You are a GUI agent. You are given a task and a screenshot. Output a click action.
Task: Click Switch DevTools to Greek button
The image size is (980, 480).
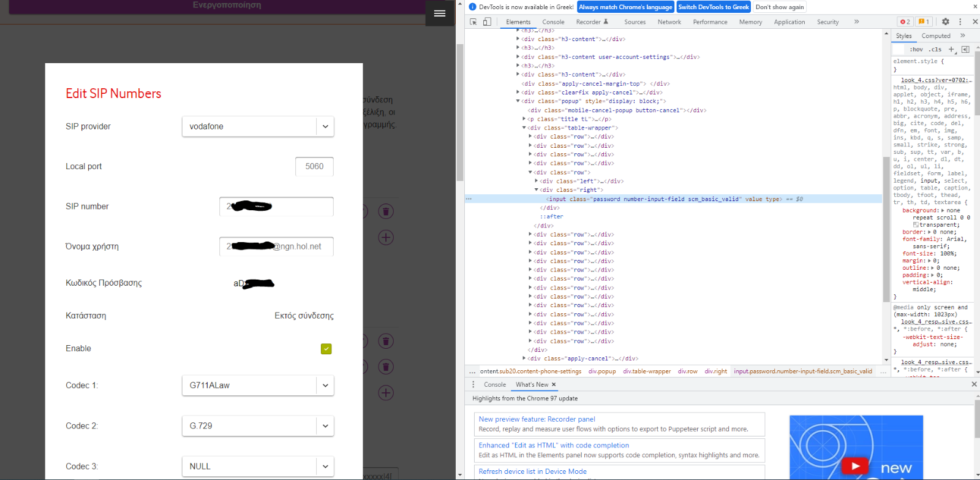tap(714, 7)
